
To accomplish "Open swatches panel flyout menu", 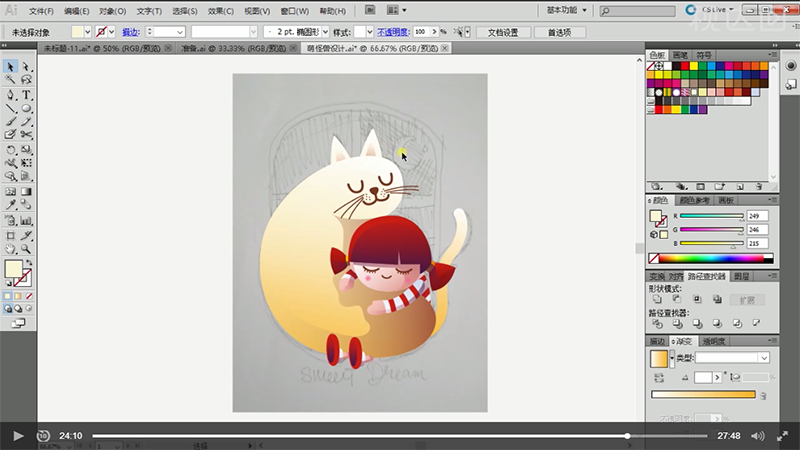I will click(x=772, y=55).
